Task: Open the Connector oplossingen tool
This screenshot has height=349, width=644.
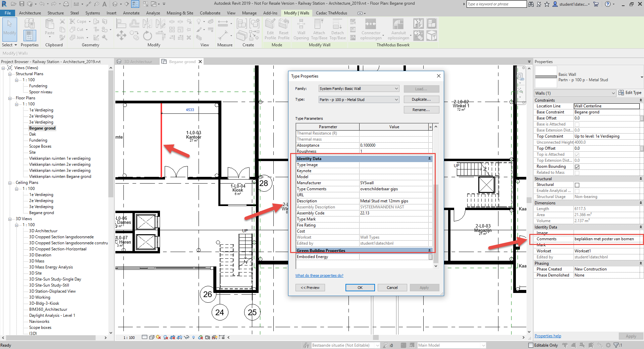Action: point(371,30)
